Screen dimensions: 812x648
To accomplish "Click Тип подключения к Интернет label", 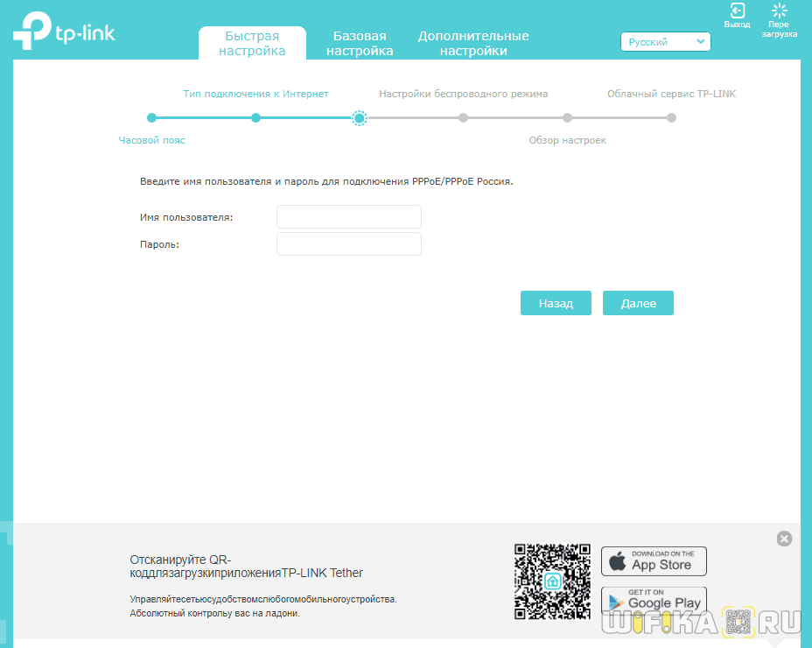I will click(x=255, y=94).
